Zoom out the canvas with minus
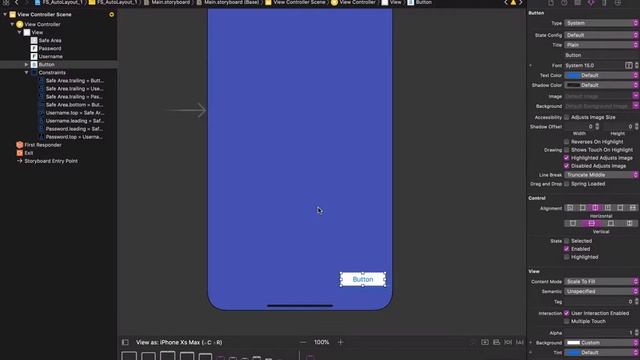This screenshot has width=640, height=360. point(303,342)
